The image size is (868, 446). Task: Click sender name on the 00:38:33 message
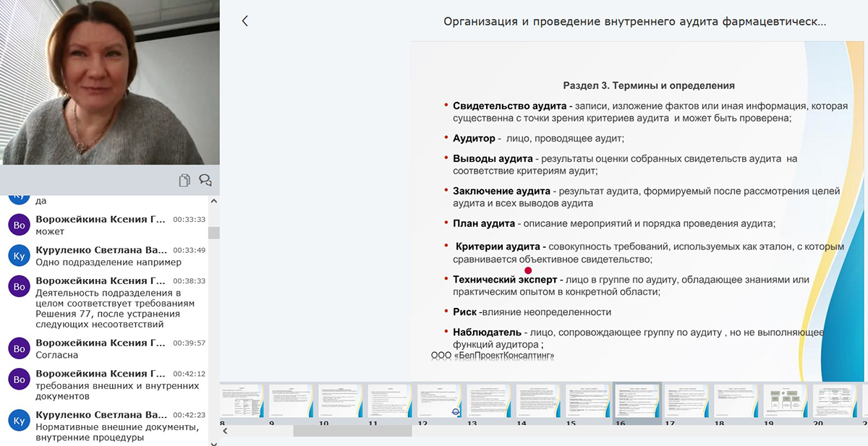coord(101,280)
